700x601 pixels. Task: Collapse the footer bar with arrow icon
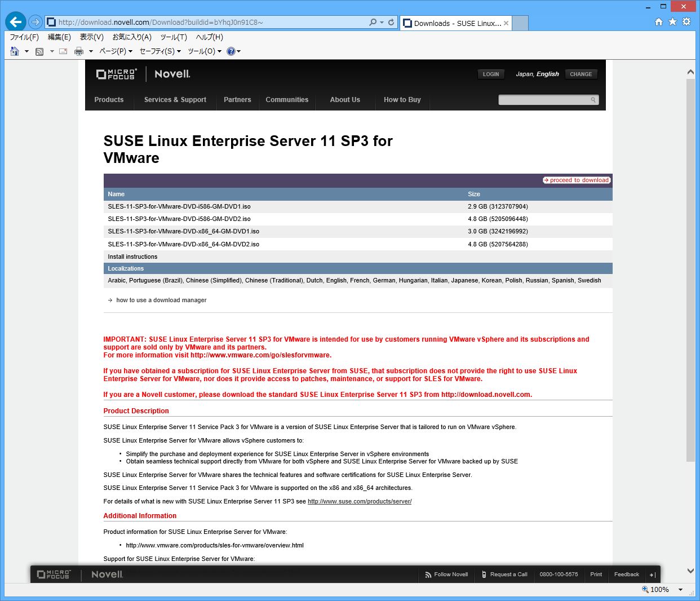pos(652,575)
